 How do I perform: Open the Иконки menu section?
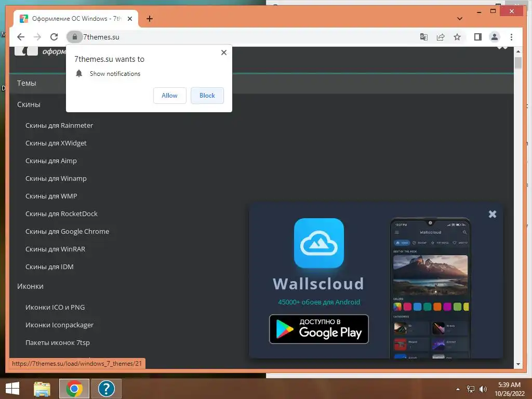[x=30, y=286]
